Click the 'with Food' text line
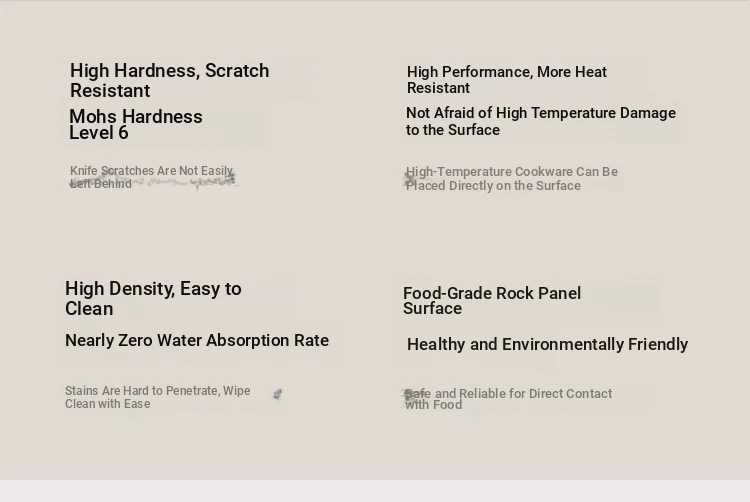 click(x=433, y=405)
